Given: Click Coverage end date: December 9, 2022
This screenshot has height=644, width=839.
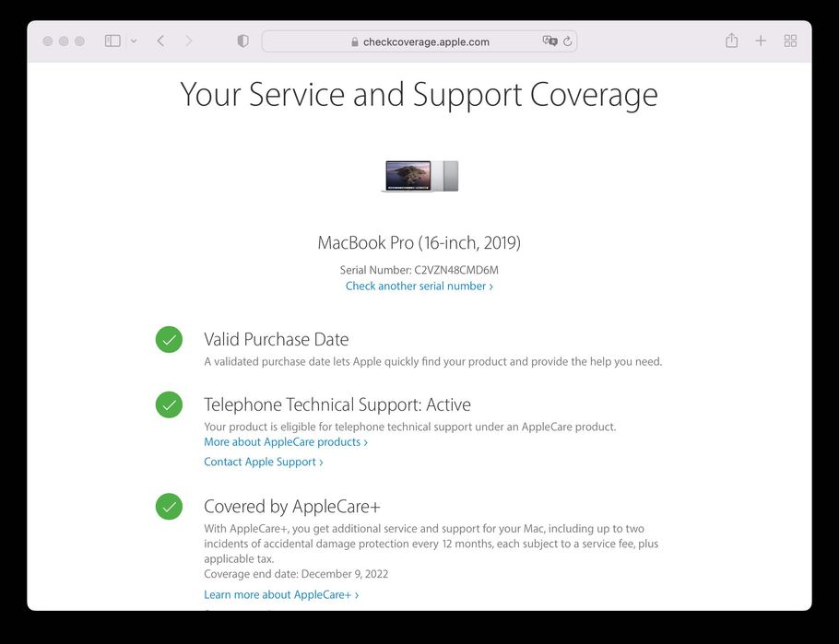Looking at the screenshot, I should click(x=296, y=574).
